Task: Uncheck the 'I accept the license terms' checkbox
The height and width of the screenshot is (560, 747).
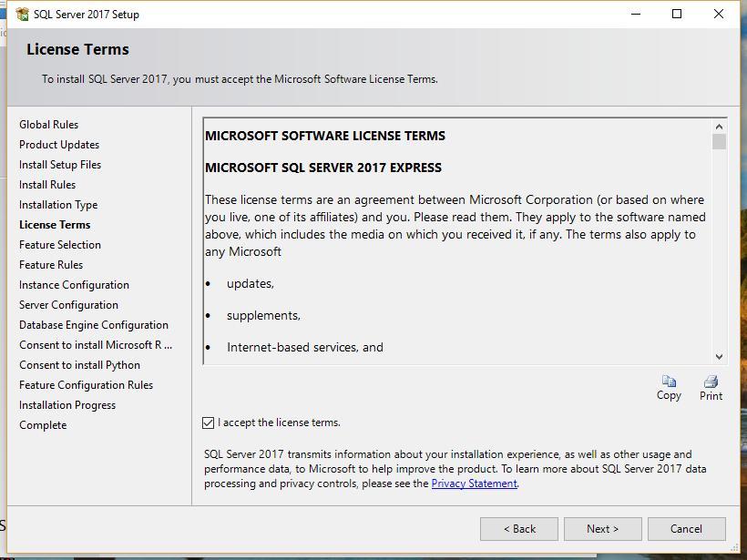Action: pyautogui.click(x=209, y=423)
